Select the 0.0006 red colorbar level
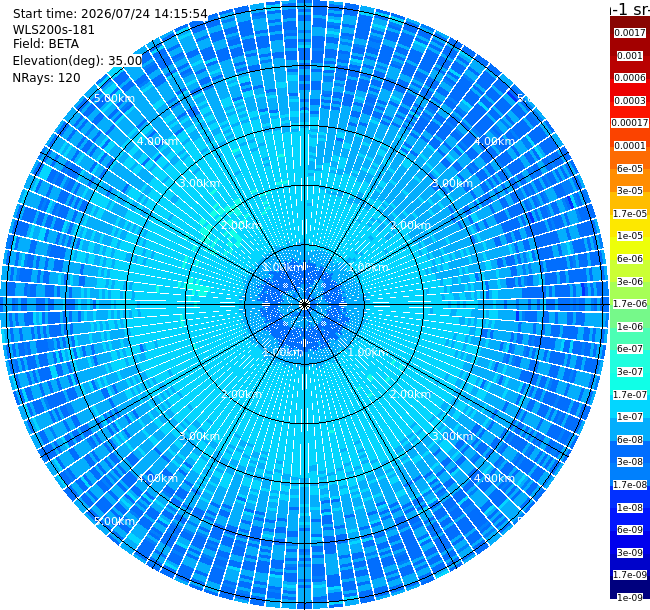The image size is (650, 610). click(x=630, y=78)
